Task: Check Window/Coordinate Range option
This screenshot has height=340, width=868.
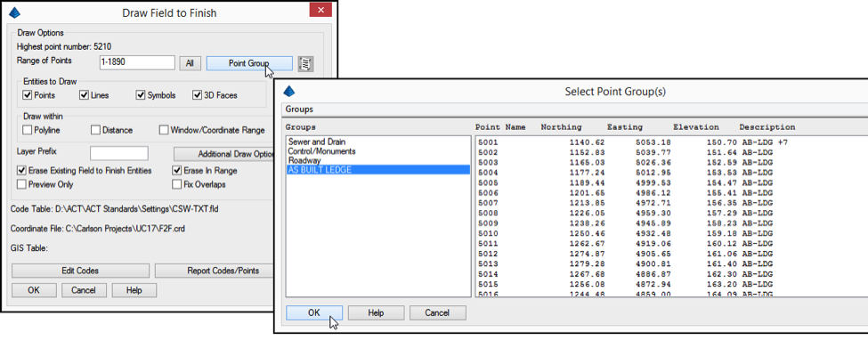Action: click(x=163, y=130)
